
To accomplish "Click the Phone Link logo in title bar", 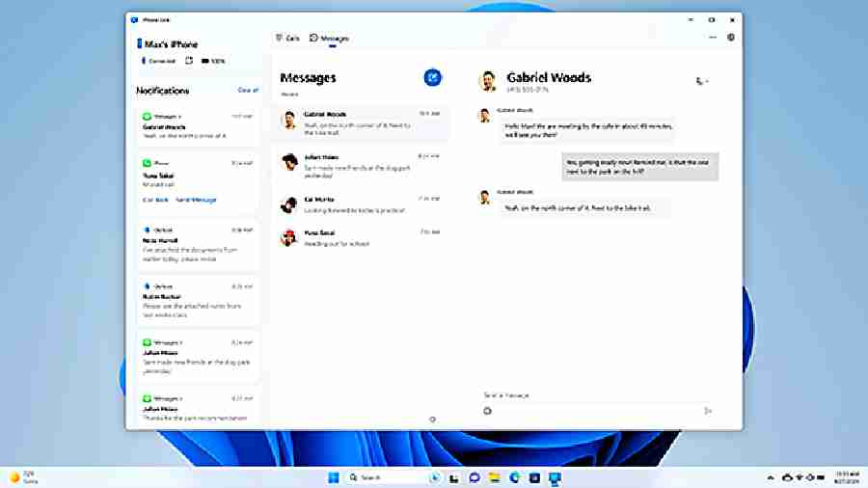I will pos(134,20).
